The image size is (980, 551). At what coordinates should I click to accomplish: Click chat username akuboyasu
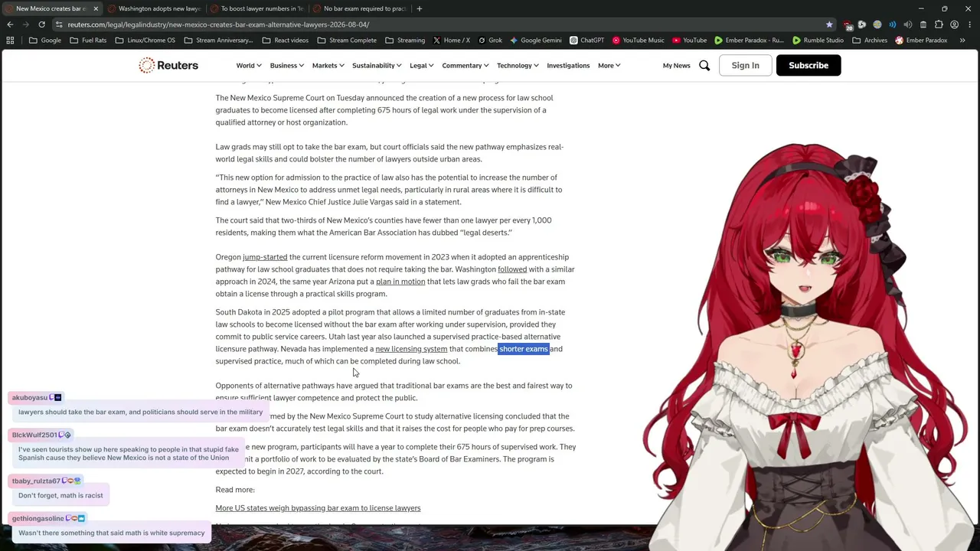pos(30,398)
